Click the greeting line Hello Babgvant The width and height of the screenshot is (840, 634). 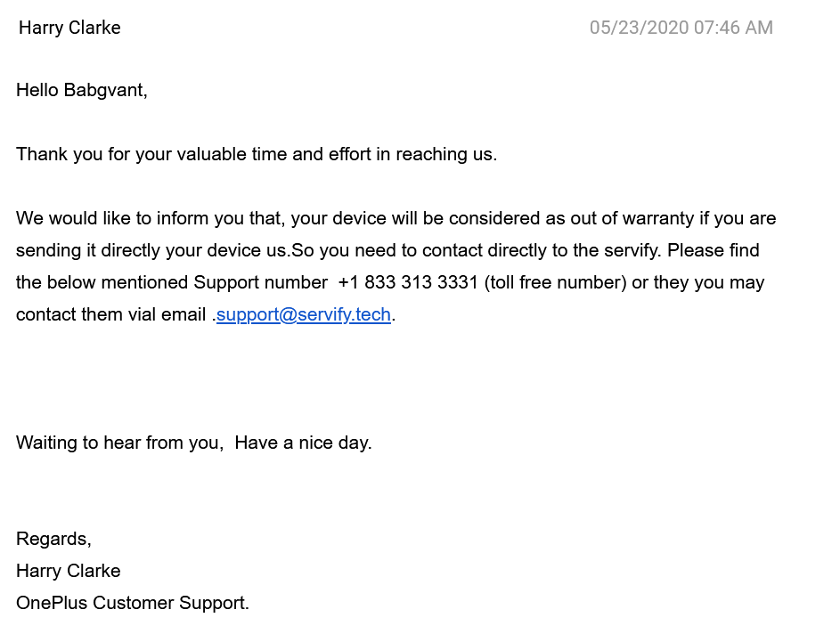click(x=81, y=90)
